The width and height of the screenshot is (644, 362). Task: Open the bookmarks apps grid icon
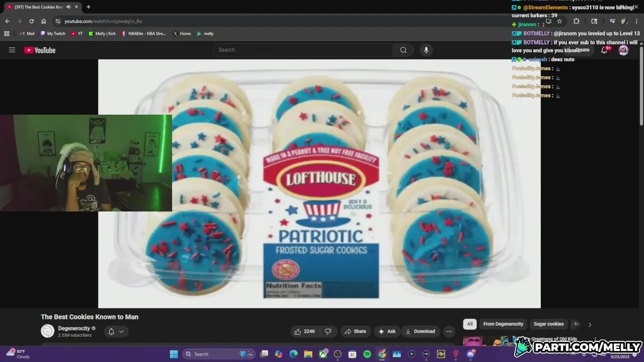[7, 34]
